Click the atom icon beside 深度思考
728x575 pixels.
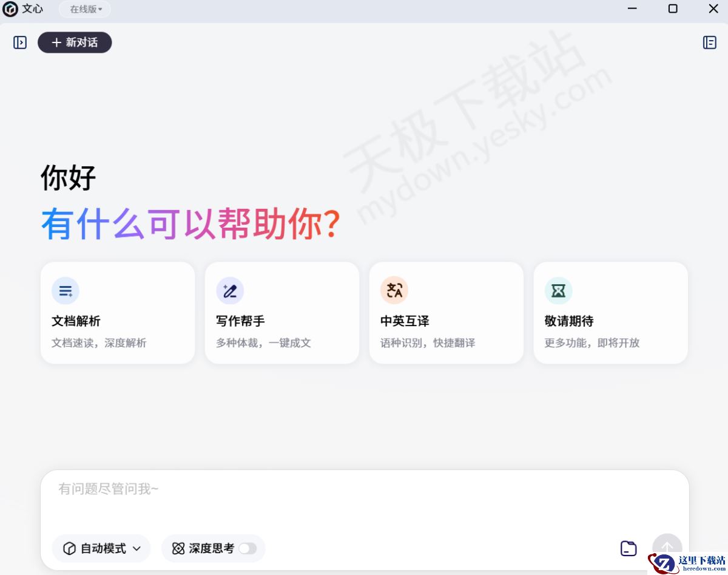(177, 548)
